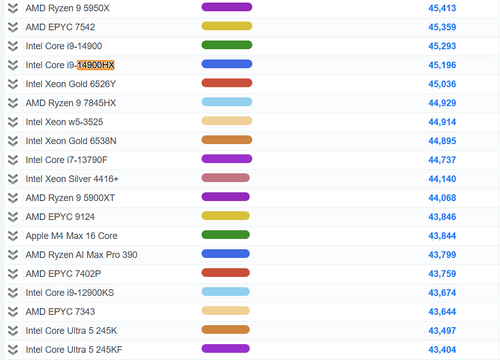The width and height of the screenshot is (500, 360).
Task: Click the light blue bar for Intel Core i9-12900KS
Action: click(225, 292)
